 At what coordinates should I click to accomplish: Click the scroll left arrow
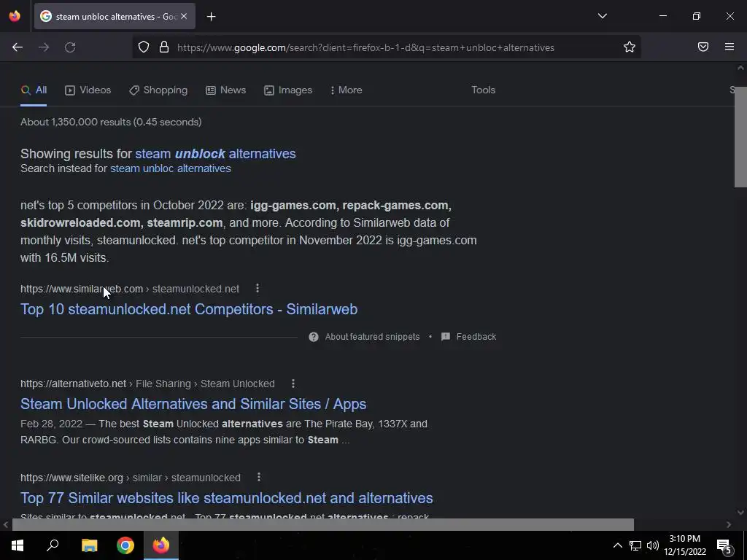coord(5,524)
